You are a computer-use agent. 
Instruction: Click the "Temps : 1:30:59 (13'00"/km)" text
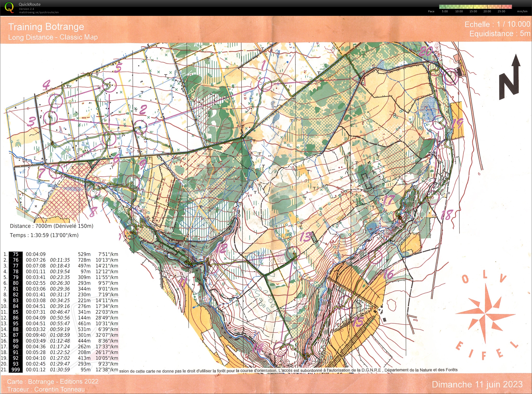point(44,235)
